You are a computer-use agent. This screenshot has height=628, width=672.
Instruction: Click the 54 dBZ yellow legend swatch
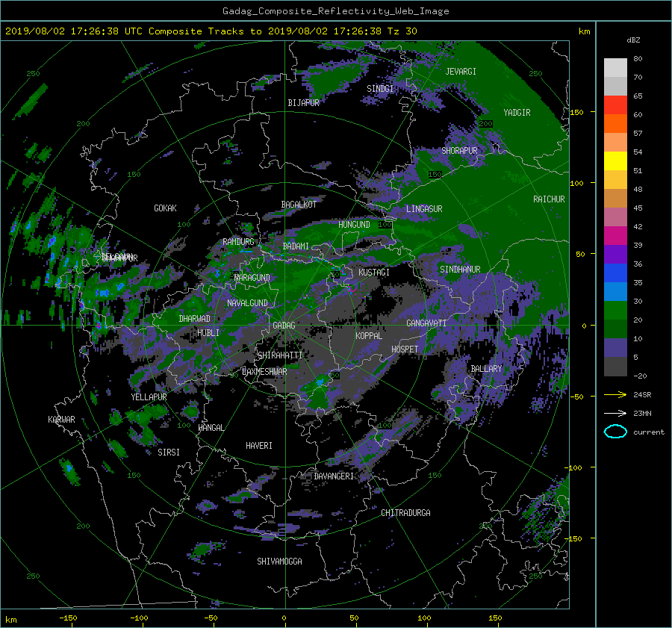coord(615,161)
